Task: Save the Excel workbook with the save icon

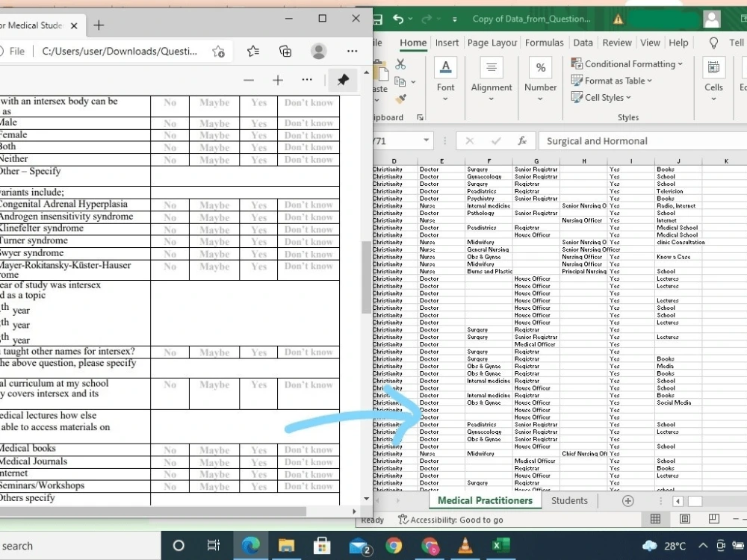Action: tap(378, 19)
